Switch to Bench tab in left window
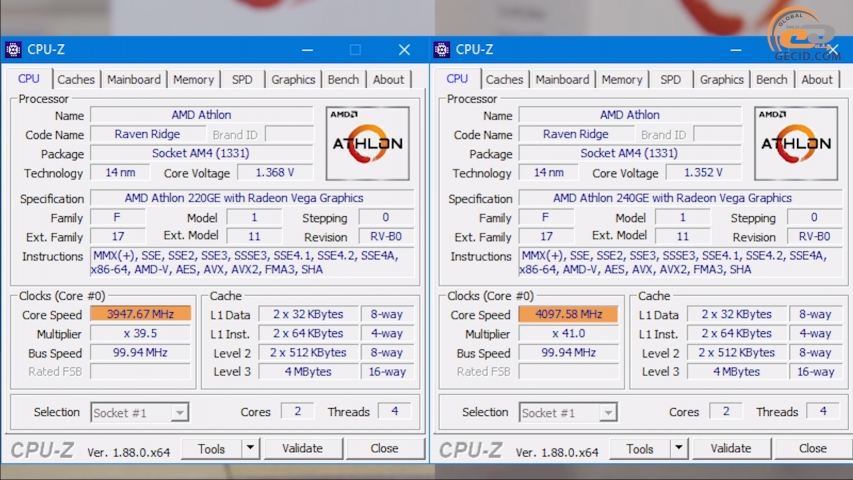 click(x=343, y=79)
